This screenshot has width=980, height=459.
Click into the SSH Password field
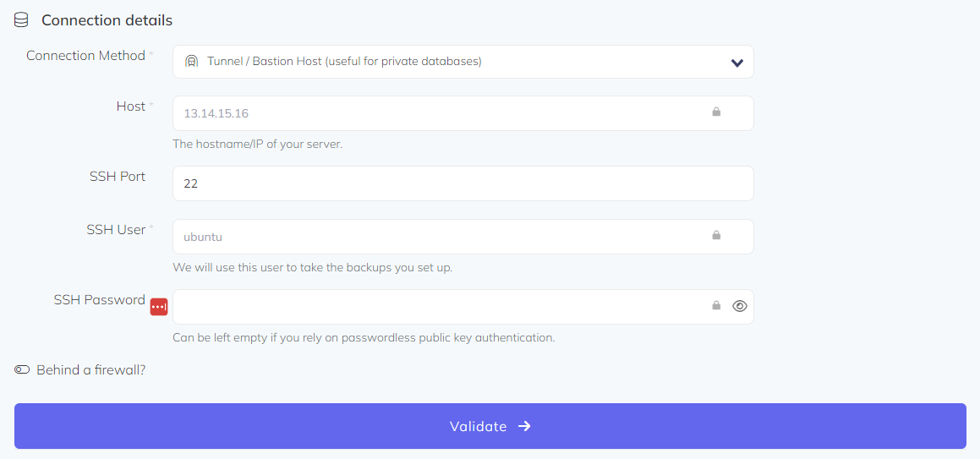440,307
